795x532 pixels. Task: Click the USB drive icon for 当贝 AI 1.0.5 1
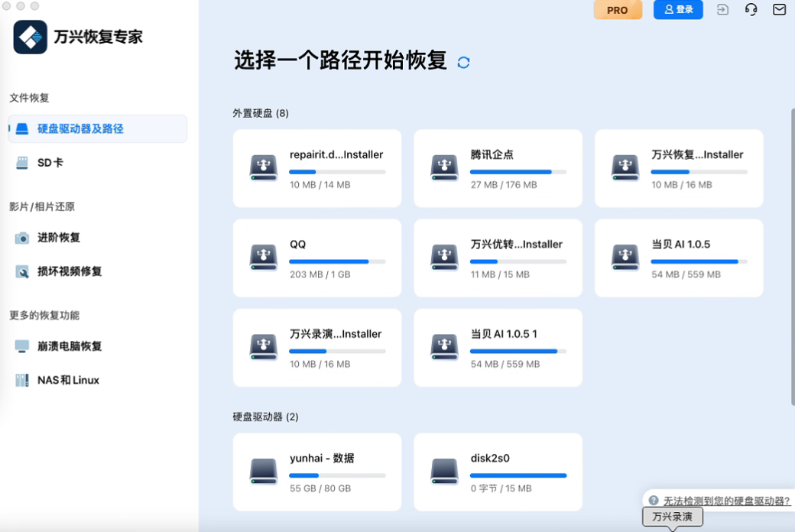pos(445,347)
